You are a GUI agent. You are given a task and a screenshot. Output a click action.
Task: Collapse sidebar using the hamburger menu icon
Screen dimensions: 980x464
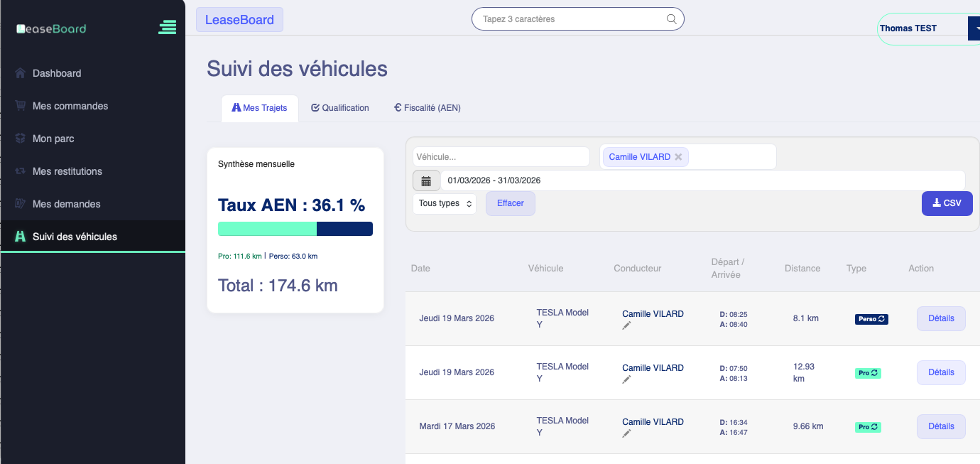tap(168, 28)
